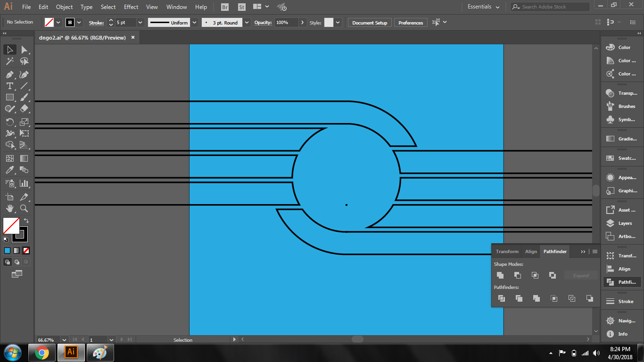Expand the Opacity value dropdown
Viewport: 644px width, 362px height.
point(302,23)
